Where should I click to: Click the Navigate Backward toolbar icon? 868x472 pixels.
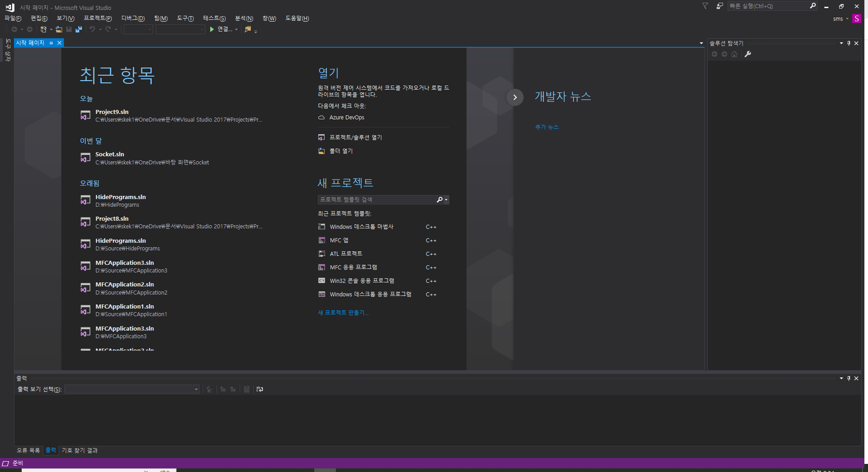coord(14,29)
